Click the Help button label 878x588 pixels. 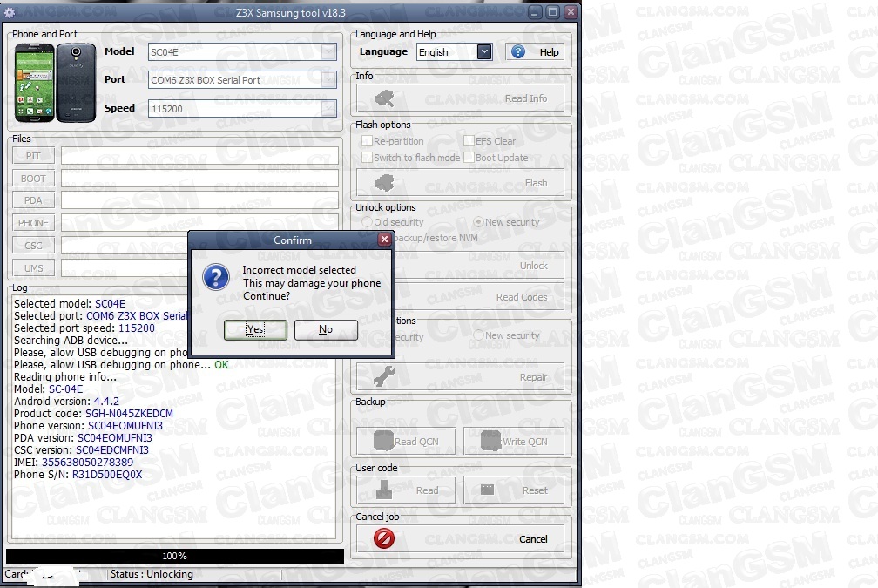(x=549, y=52)
